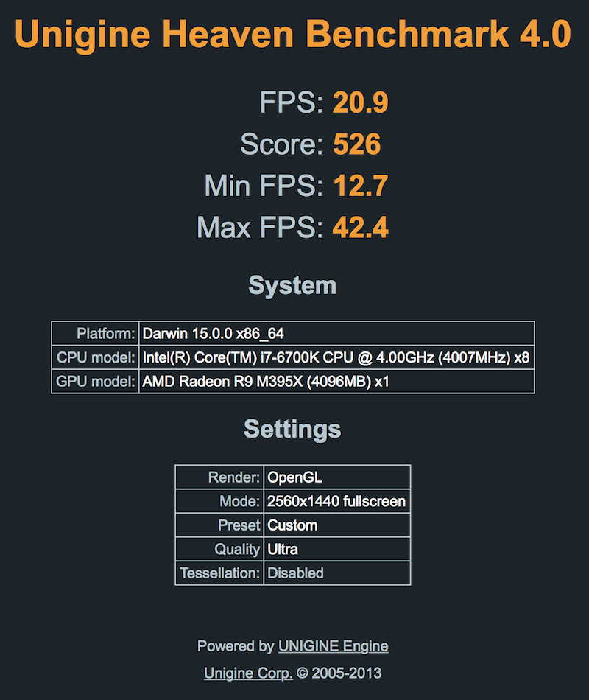The width and height of the screenshot is (589, 700).
Task: Click the Settings section heading
Action: tap(293, 429)
